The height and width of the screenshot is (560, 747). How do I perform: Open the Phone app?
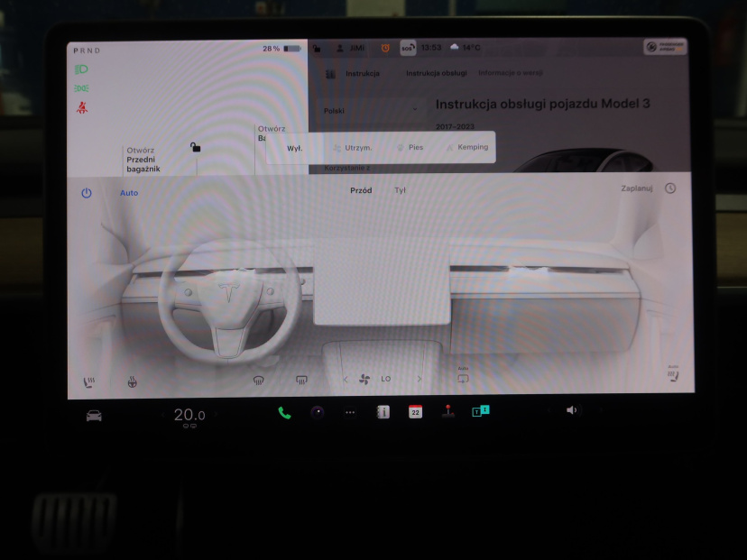point(284,413)
